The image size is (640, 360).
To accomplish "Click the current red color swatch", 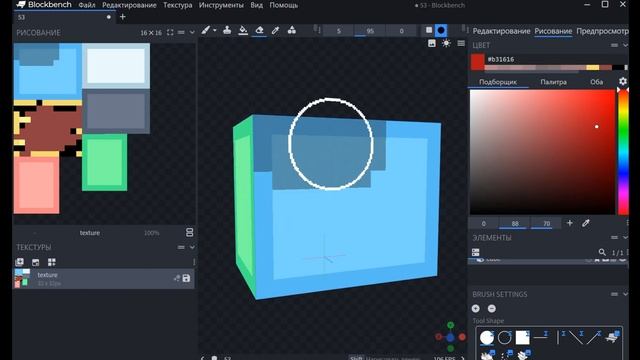I will point(477,62).
